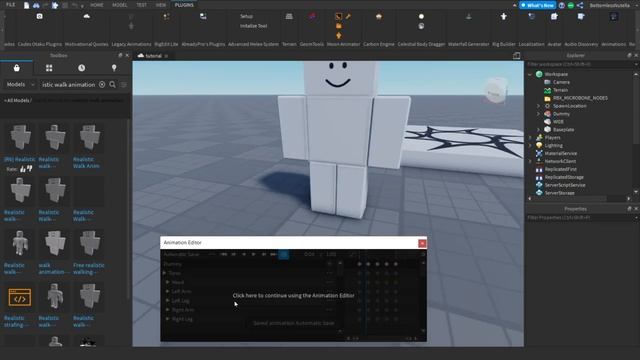The image size is (640, 360).
Task: Open the Models category dropdown
Action: (20, 84)
